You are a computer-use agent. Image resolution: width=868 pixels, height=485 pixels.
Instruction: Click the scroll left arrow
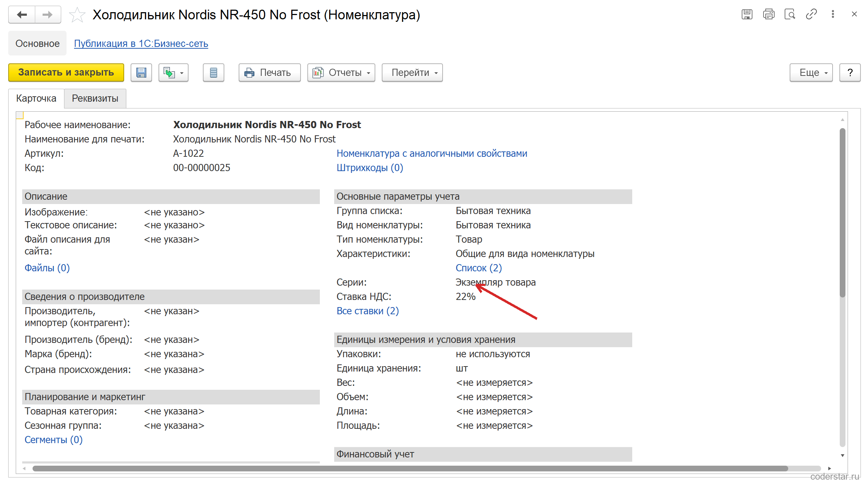[24, 469]
